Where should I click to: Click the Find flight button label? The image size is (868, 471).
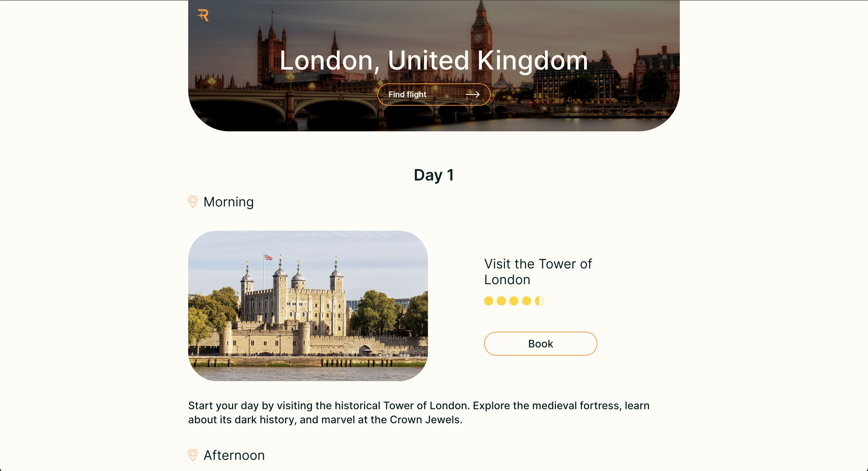pyautogui.click(x=407, y=94)
